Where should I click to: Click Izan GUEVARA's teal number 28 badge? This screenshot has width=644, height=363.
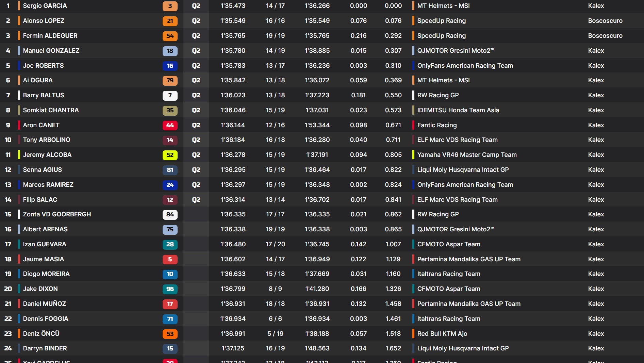coord(170,244)
